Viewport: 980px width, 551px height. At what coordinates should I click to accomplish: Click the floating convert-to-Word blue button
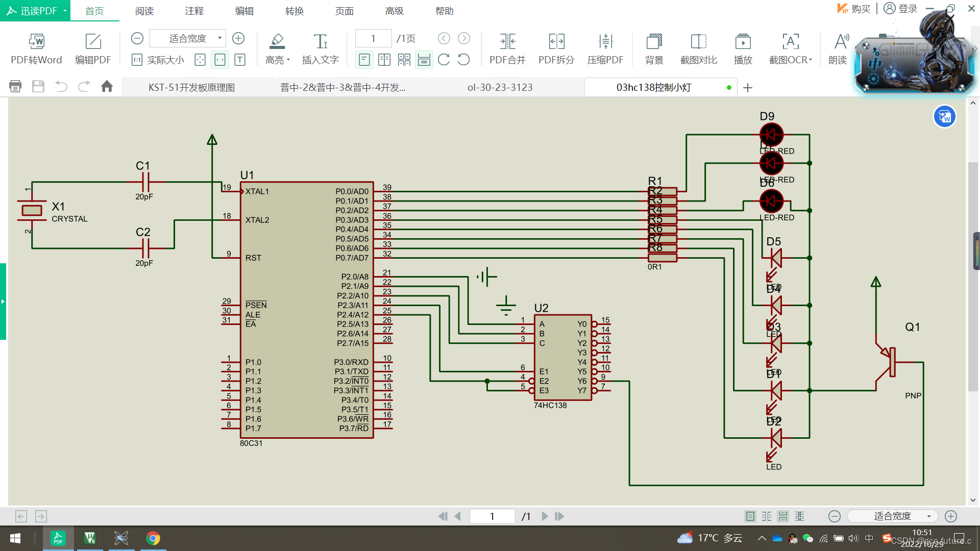click(945, 117)
